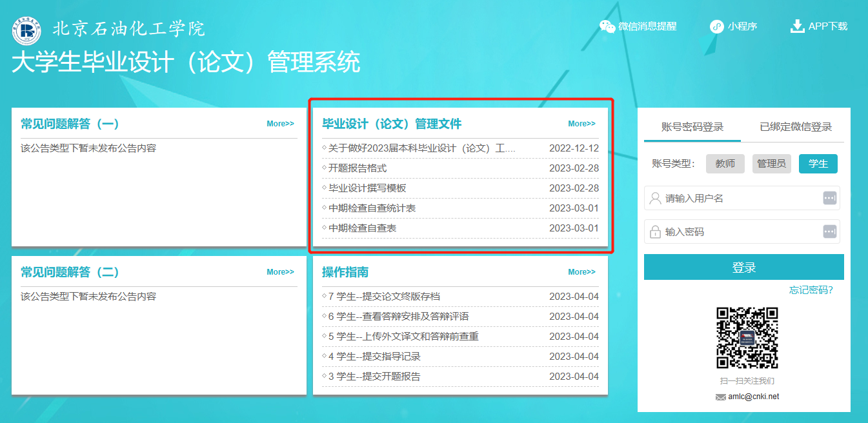Open the 开题报告格式 document link
The height and width of the screenshot is (423, 868).
[358, 168]
